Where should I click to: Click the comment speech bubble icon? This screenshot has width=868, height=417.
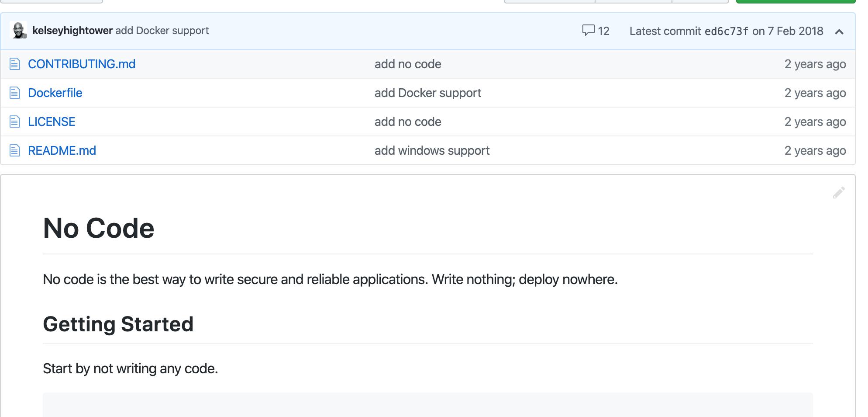pos(588,31)
